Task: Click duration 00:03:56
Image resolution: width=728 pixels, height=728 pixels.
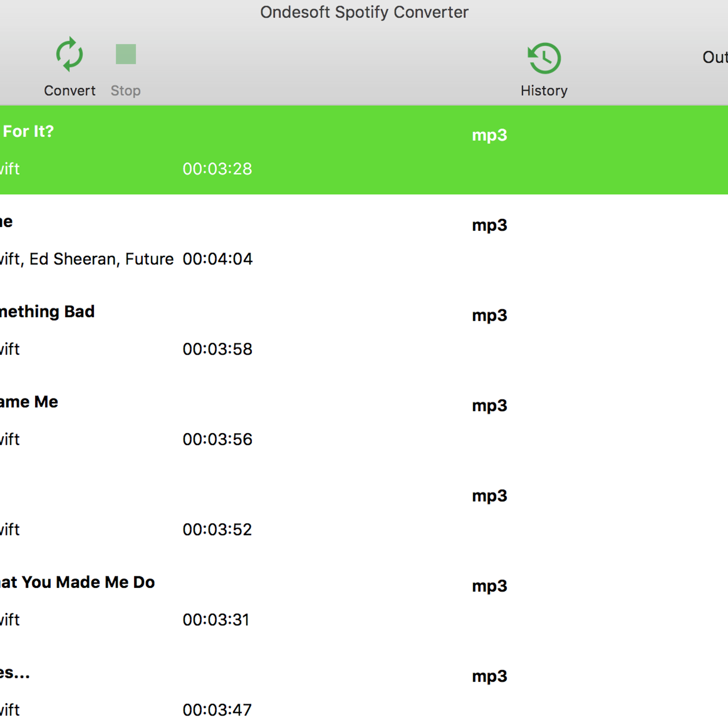Action: [217, 439]
